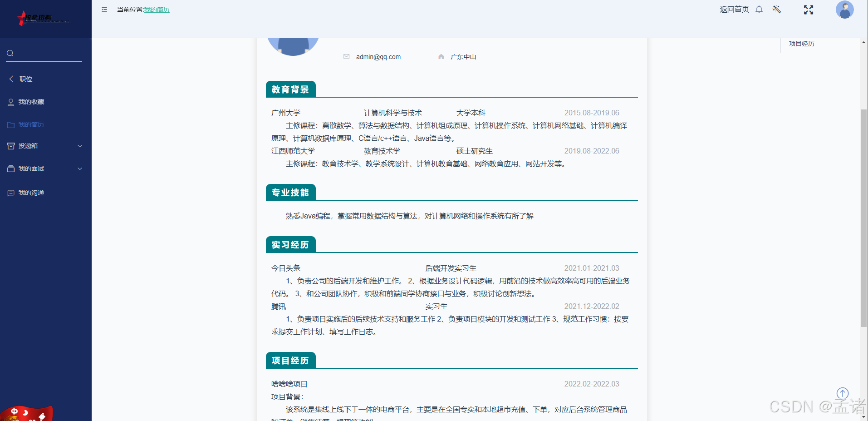Click the magic wand tool icon in header
This screenshot has height=421, width=868.
pos(777,10)
